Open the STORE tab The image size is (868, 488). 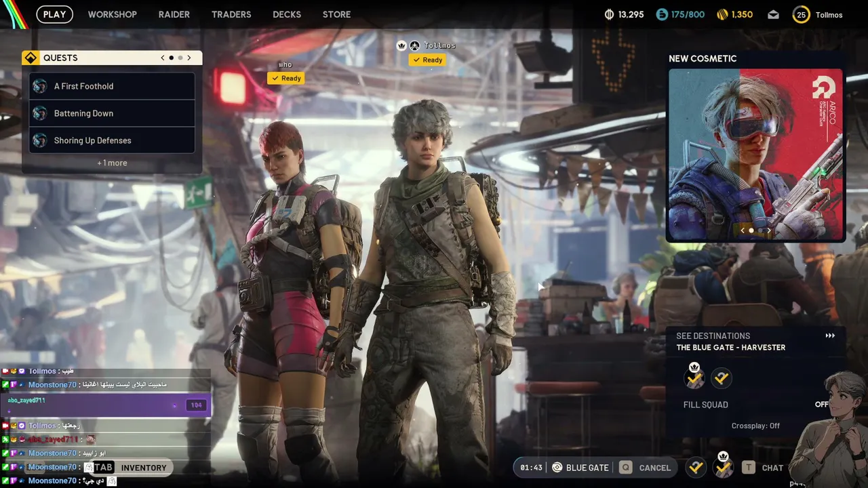point(337,14)
